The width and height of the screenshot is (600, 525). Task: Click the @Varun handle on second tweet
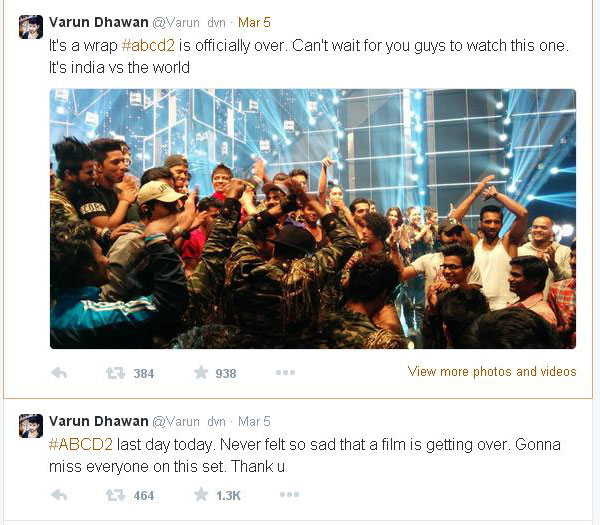(x=189, y=422)
